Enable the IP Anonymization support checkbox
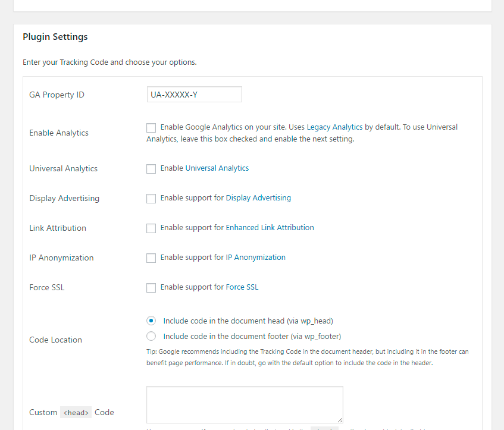504x430 pixels. click(151, 258)
